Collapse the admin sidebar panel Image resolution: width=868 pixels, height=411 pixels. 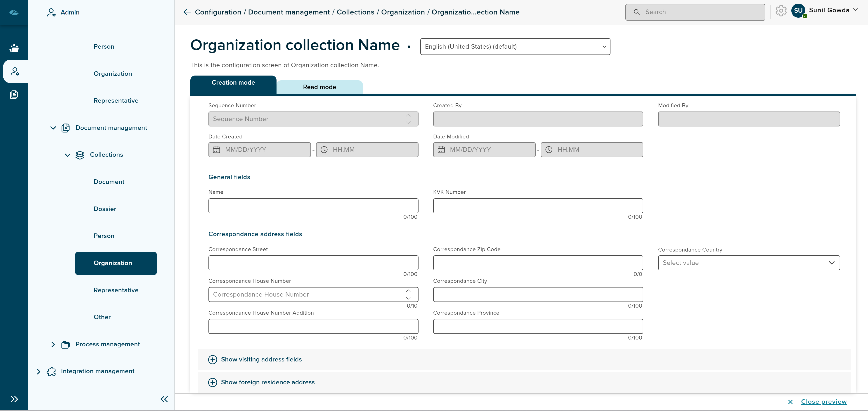click(164, 399)
